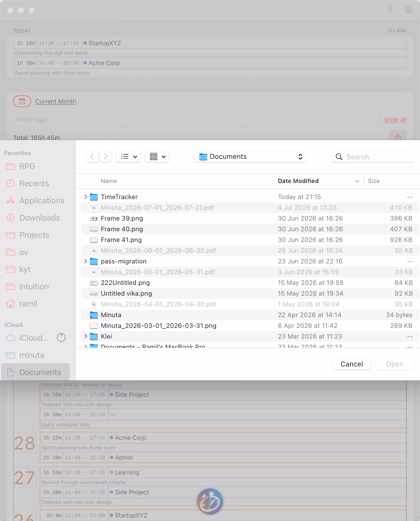The width and height of the screenshot is (420, 521).
Task: Click the show all link
Action: [395, 120]
